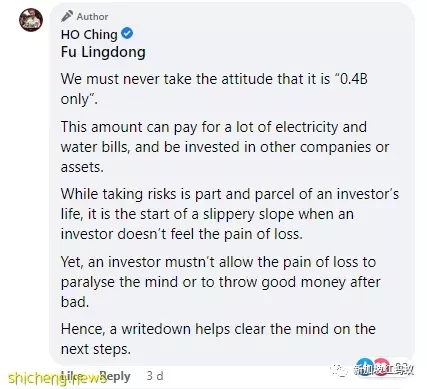Screen dimensions: 427x389
Task: Open the commenter's round profile avatar
Action: [31, 20]
